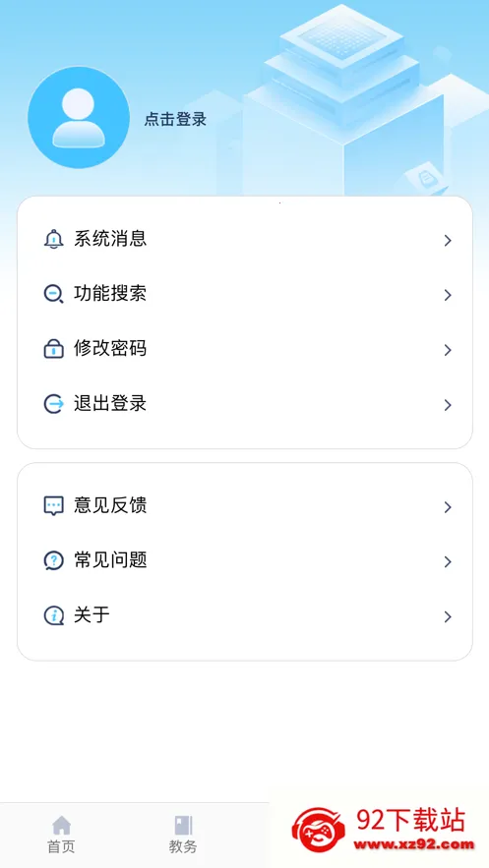Screen dimensions: 489x868
Task: Click the bell icon for 系统消息
Action: coord(54,239)
